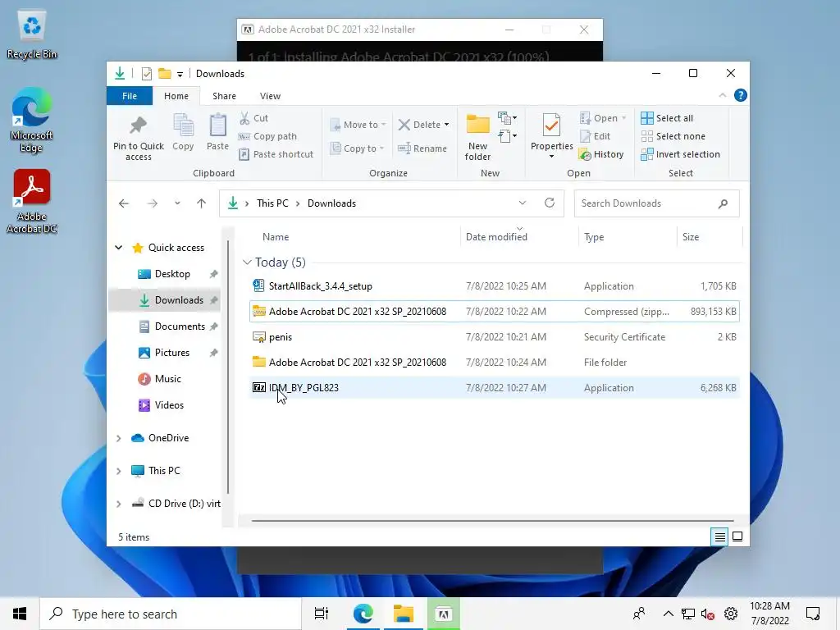Screen dimensions: 840x630
Task: Open the Copy to dropdown
Action: click(x=357, y=148)
